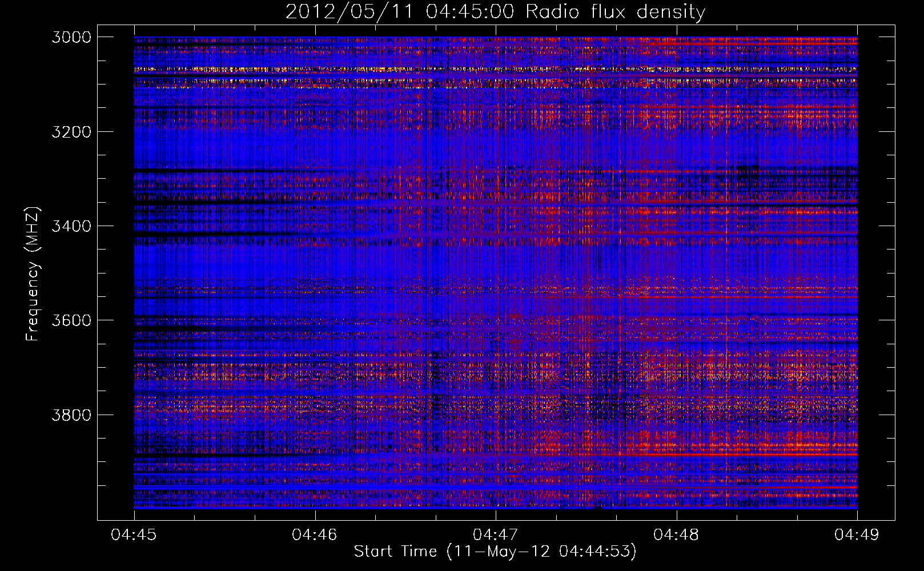Viewport: 924px width, 571px height.
Task: Click the 04:48 time axis label
Action: [x=677, y=534]
